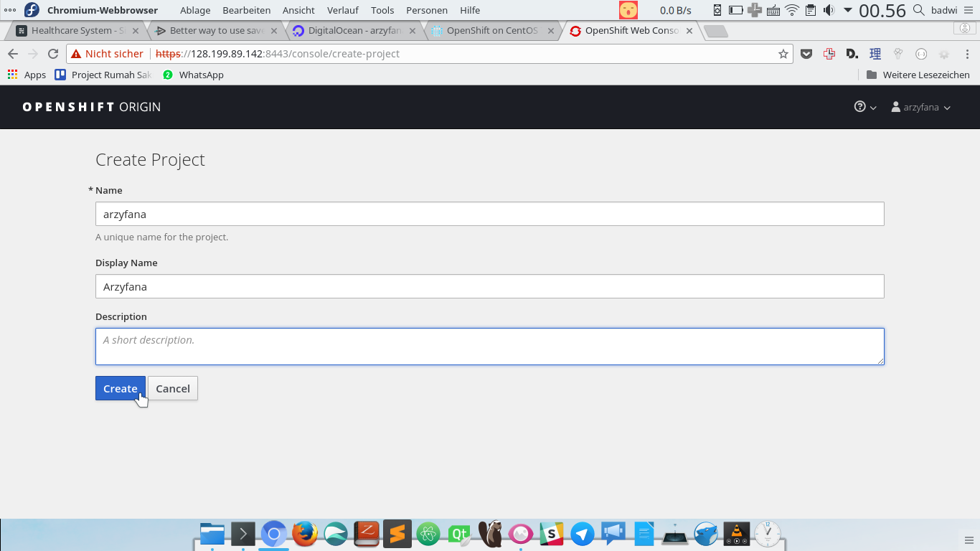Open the Verlauf menu
Screen dimensions: 980x551
coord(343,10)
